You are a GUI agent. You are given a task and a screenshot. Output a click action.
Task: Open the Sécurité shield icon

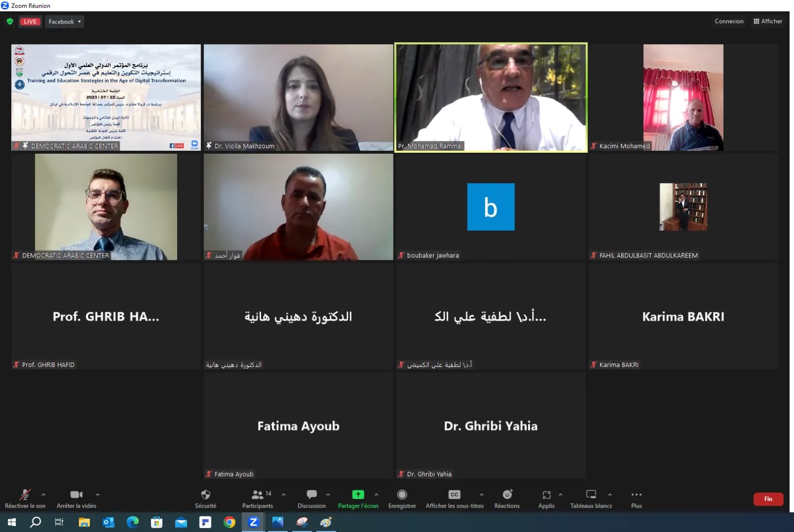205,498
